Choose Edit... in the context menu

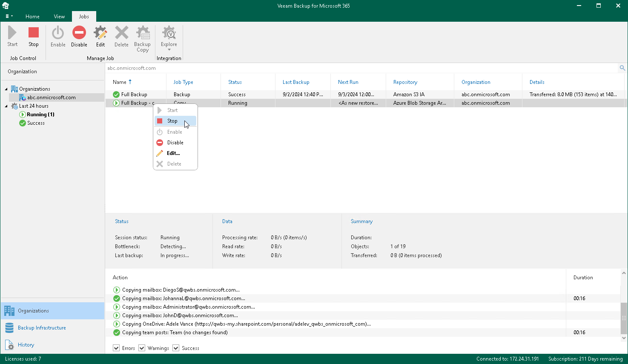[x=175, y=153]
